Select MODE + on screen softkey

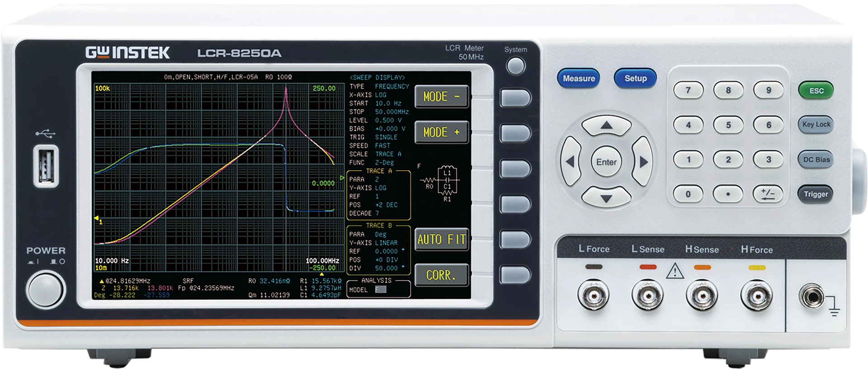(x=441, y=132)
